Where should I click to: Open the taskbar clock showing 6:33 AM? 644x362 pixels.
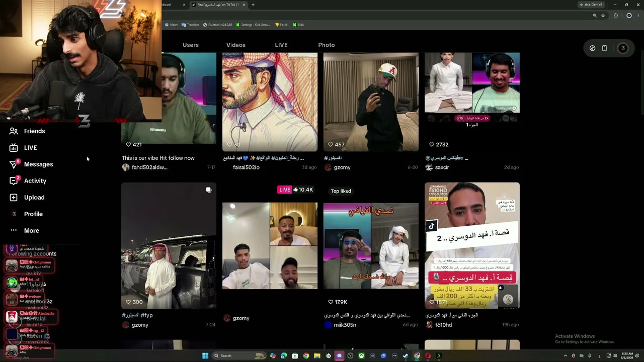[627, 356]
